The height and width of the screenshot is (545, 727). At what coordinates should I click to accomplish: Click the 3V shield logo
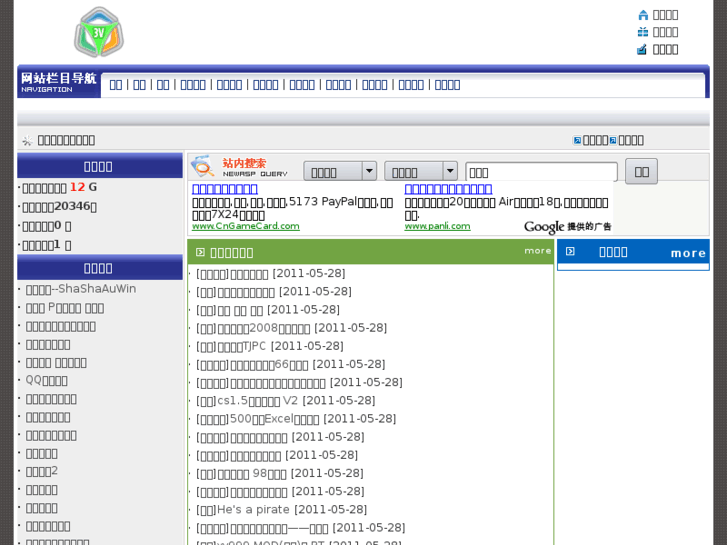coord(98,32)
